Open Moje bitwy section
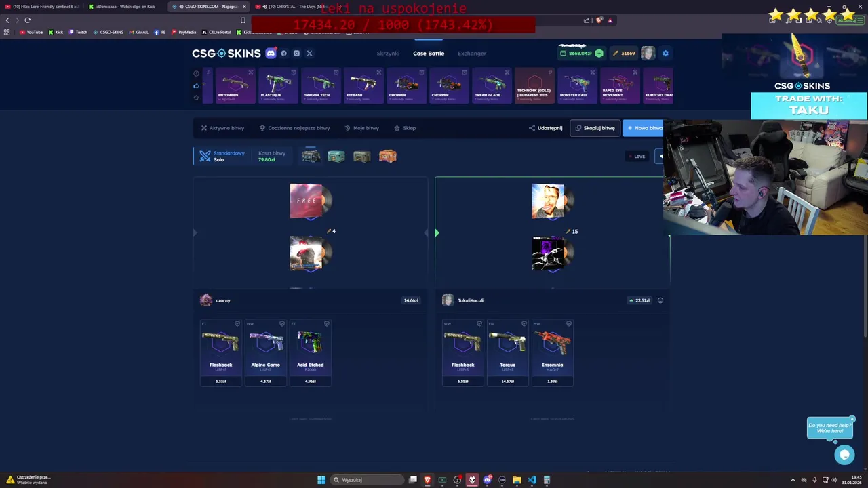 coord(361,128)
